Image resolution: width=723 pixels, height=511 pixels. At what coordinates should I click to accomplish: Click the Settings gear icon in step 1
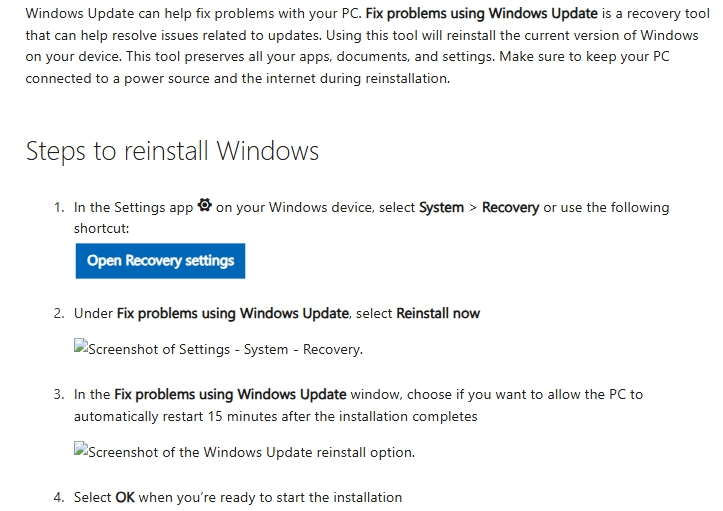[x=205, y=205]
